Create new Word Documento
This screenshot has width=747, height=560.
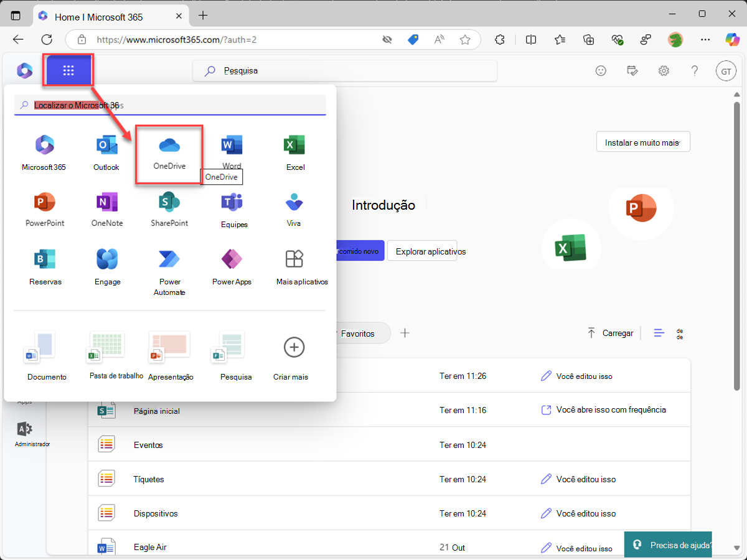click(x=47, y=356)
